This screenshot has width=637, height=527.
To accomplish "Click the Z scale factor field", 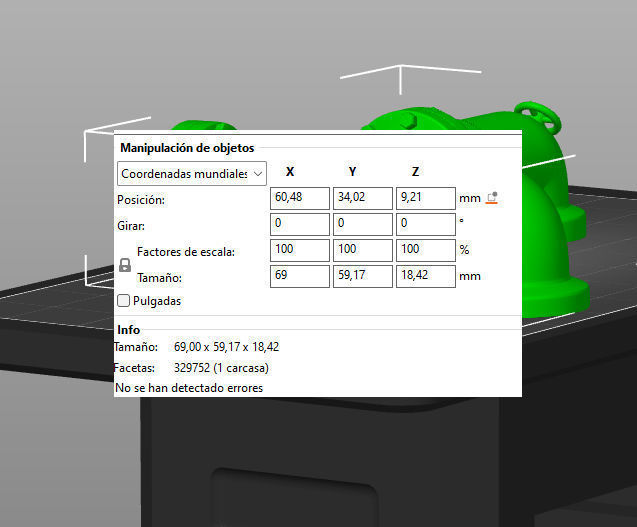I will click(x=426, y=250).
